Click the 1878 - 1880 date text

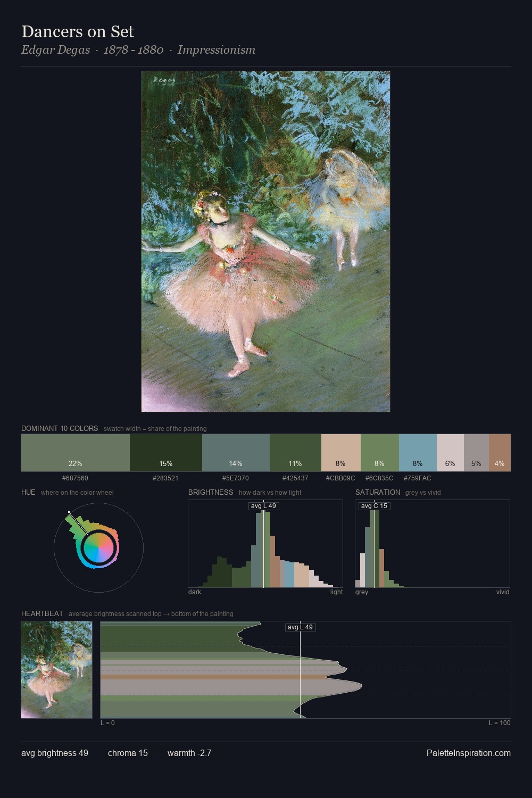coord(133,50)
